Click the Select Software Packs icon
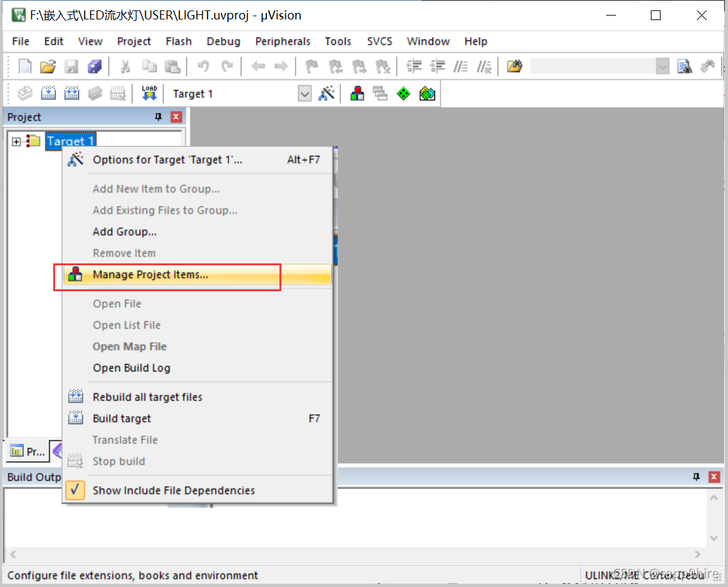The height and width of the screenshot is (587, 728). click(x=427, y=94)
